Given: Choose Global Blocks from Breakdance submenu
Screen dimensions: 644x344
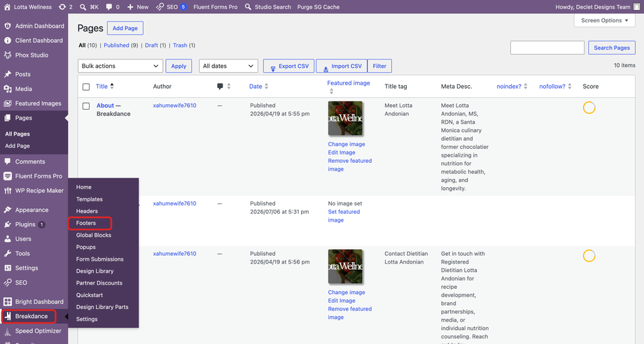Looking at the screenshot, I should pyautogui.click(x=94, y=236).
